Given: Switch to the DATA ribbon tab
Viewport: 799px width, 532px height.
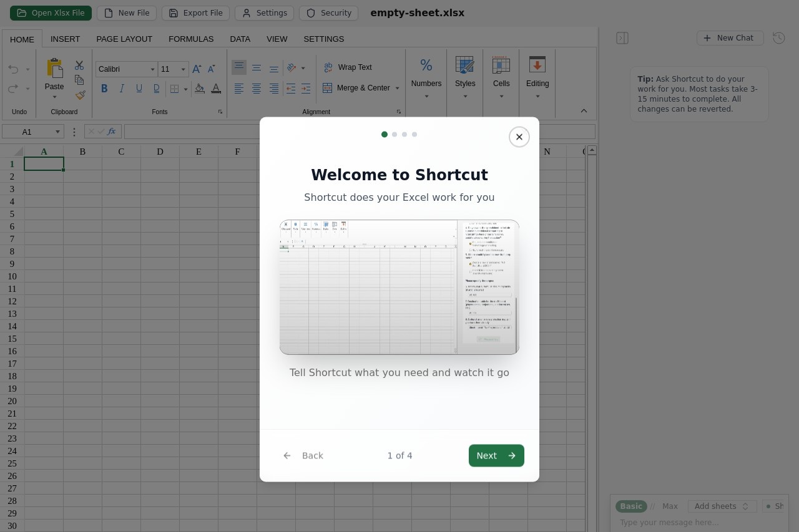Looking at the screenshot, I should tap(240, 39).
